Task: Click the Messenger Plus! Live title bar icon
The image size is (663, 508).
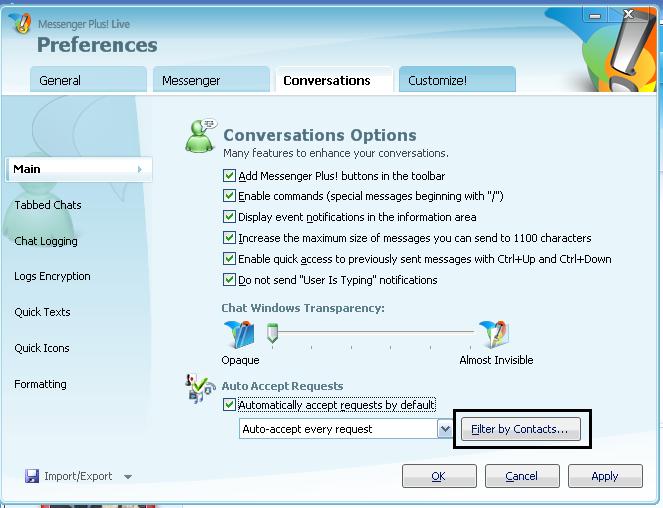Action: tap(19, 23)
